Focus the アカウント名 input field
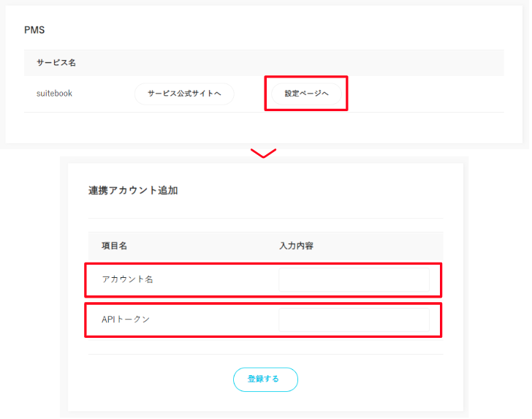 354,279
